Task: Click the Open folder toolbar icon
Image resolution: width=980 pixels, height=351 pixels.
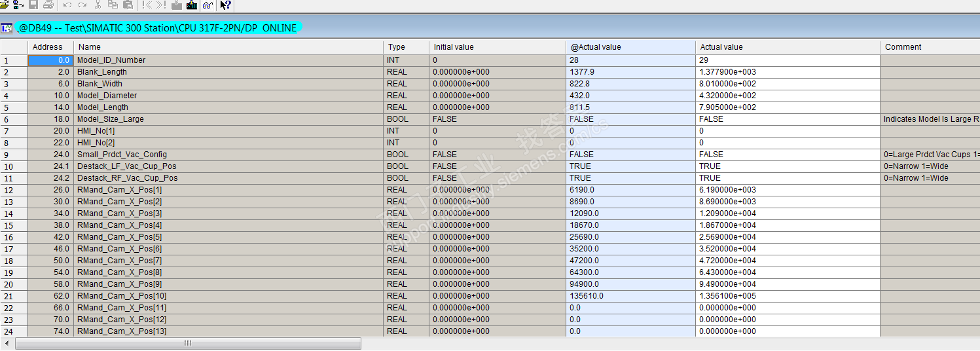Action: click(x=4, y=5)
